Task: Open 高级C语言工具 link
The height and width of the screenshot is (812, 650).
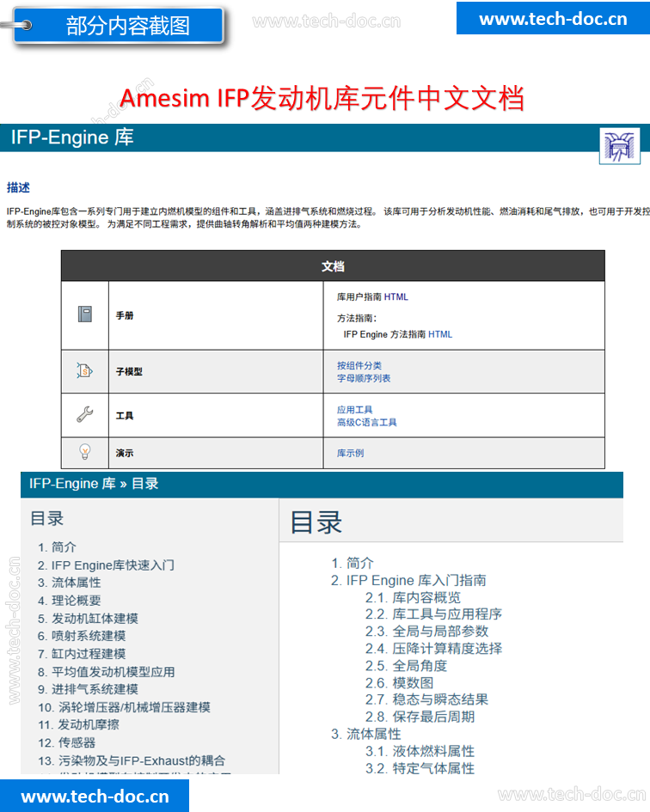Action: 366,423
